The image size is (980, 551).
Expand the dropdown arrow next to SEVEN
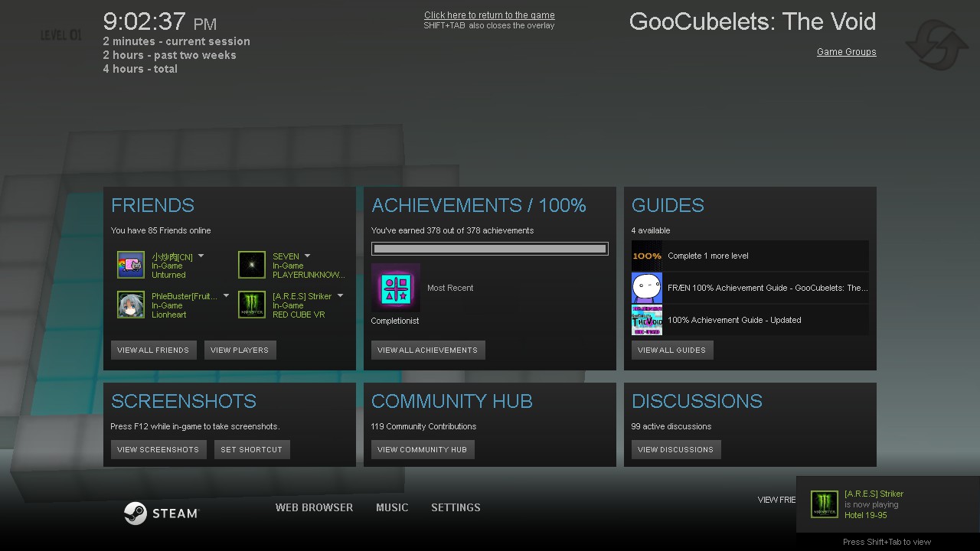[307, 256]
